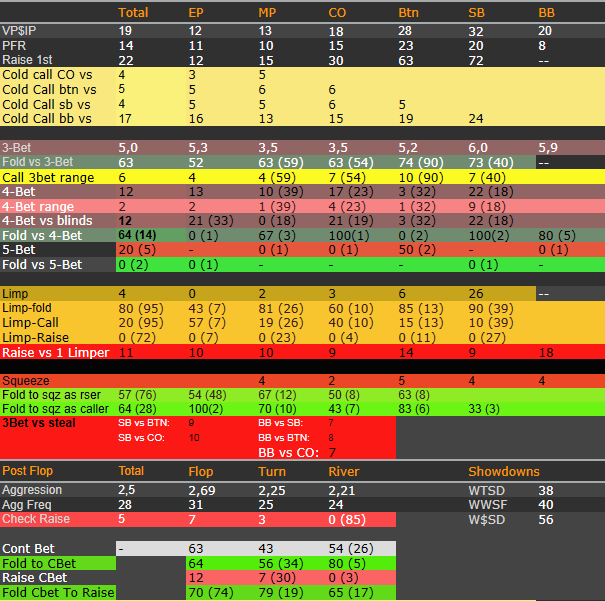Click the Limp-Raise row label
The width and height of the screenshot is (605, 601).
[35, 338]
